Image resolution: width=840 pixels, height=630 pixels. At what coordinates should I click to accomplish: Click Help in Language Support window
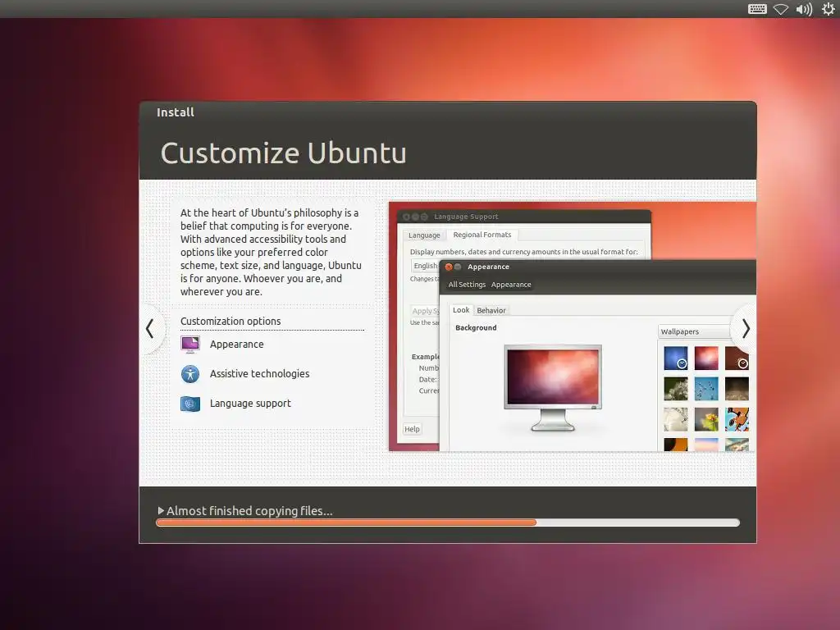click(412, 429)
